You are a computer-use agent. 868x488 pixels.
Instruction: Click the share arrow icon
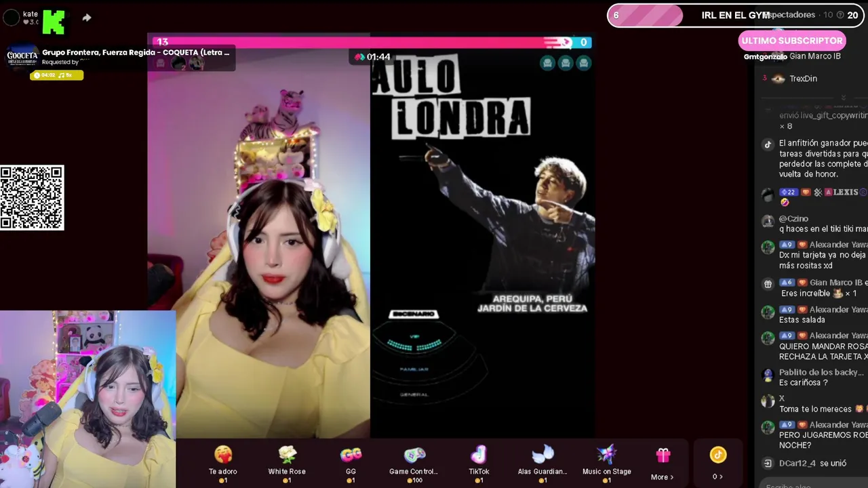tap(87, 18)
